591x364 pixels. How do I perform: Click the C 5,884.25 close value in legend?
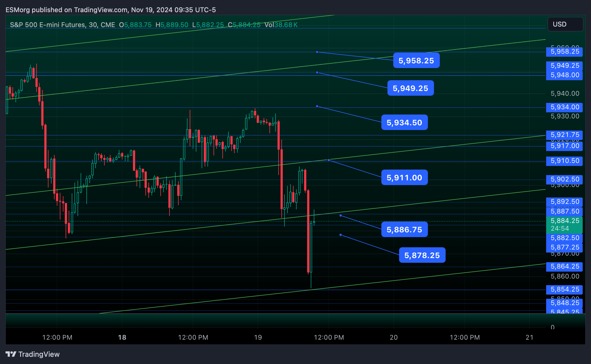[x=244, y=25]
